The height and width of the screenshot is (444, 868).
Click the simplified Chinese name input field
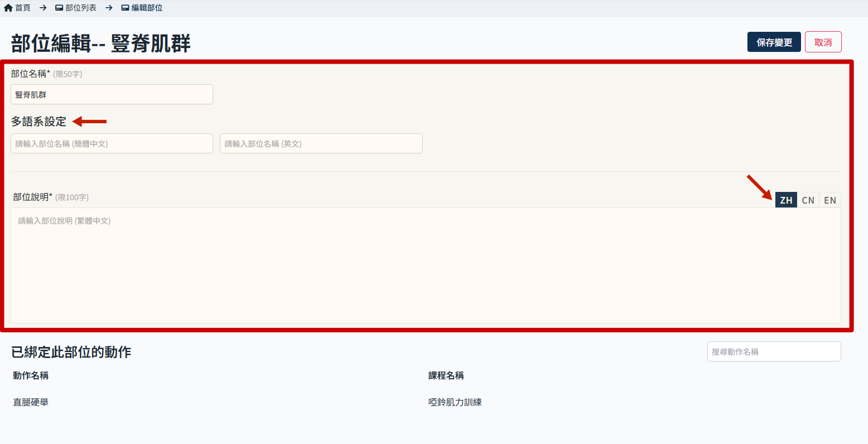(112, 143)
